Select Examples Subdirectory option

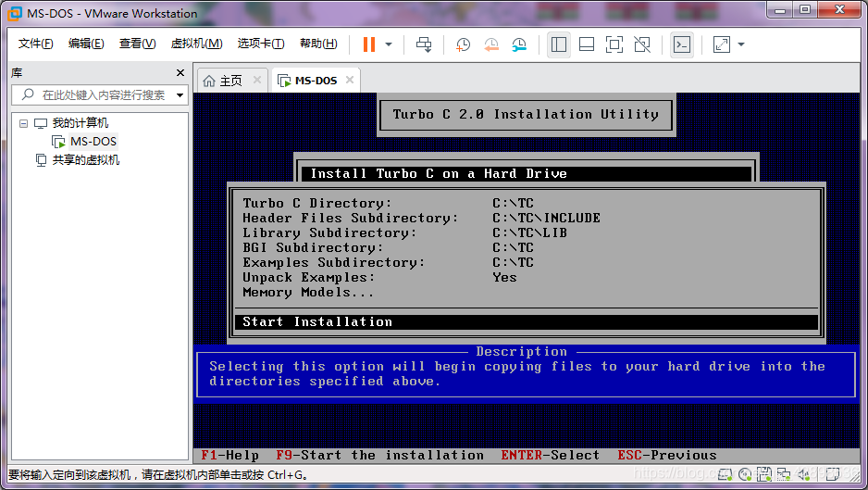(334, 263)
